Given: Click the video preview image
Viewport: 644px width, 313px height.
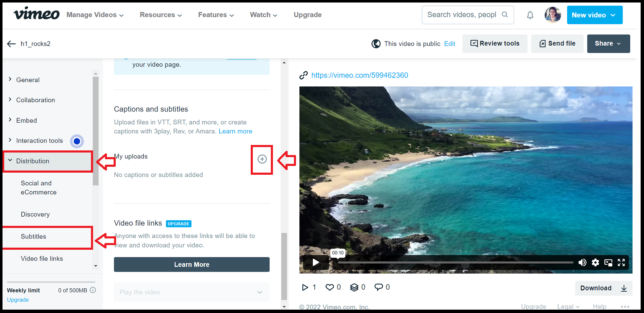Looking at the screenshot, I should pos(466,180).
